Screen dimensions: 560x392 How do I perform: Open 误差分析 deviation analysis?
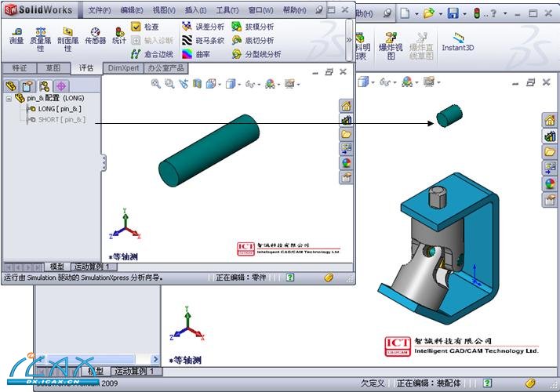pos(203,27)
